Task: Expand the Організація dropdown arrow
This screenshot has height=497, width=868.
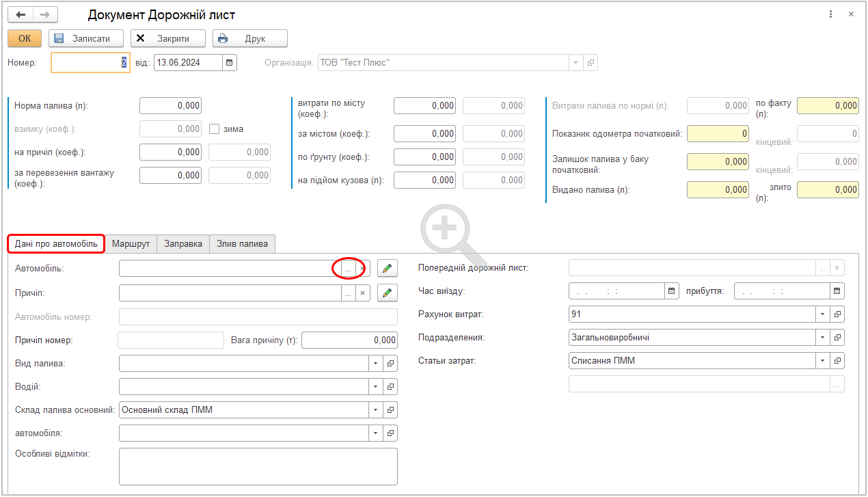Action: tap(575, 63)
